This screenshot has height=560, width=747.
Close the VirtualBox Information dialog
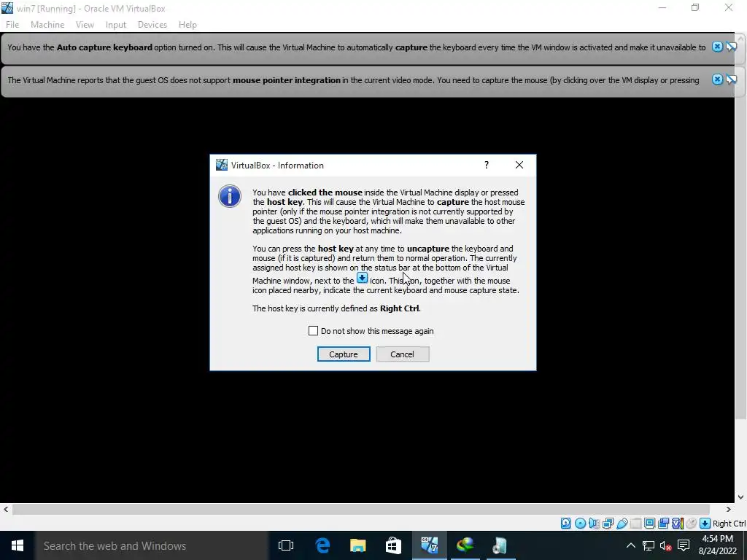click(519, 165)
